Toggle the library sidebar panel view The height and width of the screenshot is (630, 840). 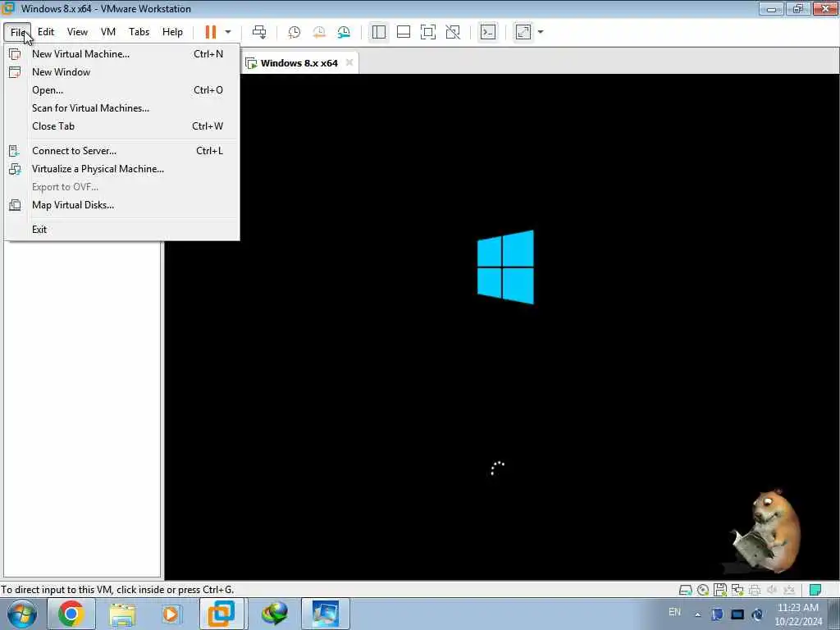[379, 32]
